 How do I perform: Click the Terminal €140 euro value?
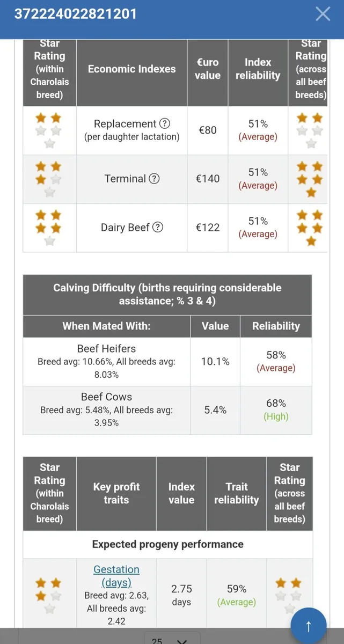click(x=207, y=179)
